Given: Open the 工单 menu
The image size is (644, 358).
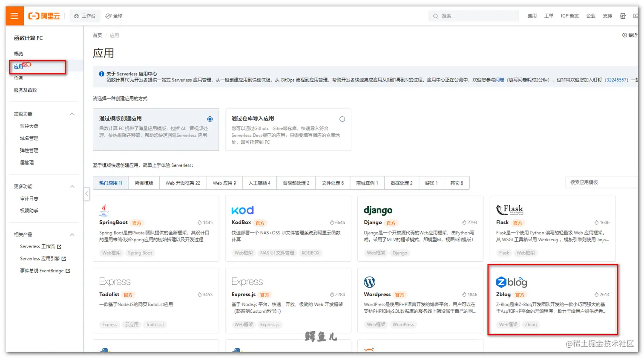Looking at the screenshot, I should 549,16.
